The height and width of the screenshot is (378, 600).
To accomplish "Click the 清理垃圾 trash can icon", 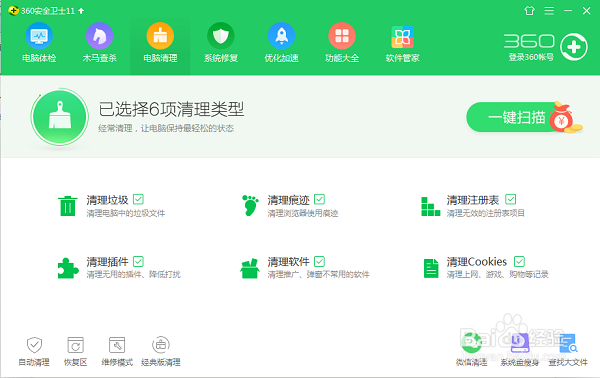I will pos(68,206).
